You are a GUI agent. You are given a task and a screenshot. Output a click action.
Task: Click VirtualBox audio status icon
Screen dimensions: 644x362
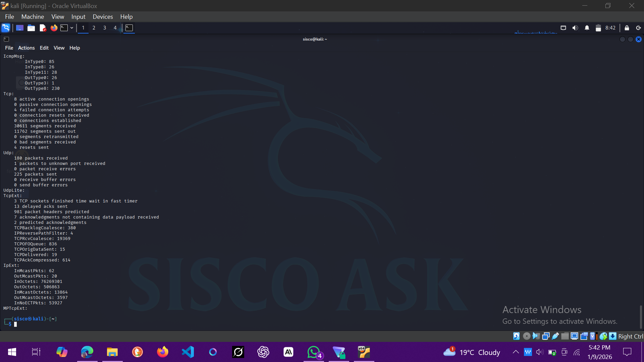(x=536, y=336)
